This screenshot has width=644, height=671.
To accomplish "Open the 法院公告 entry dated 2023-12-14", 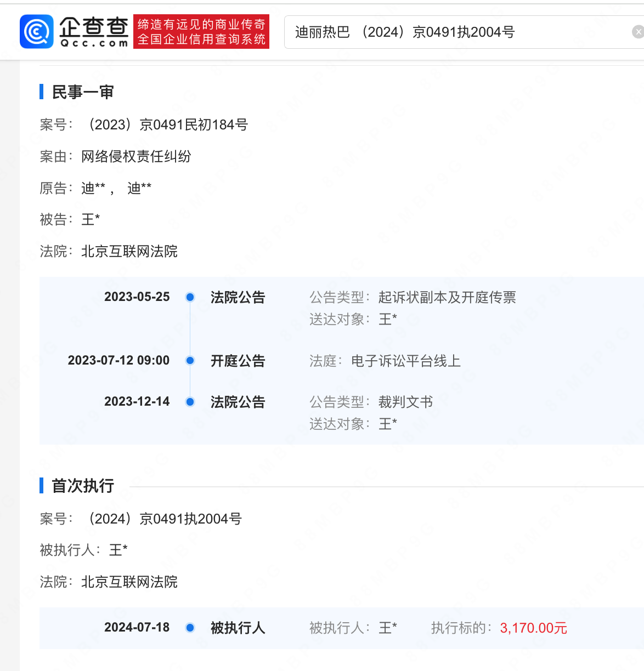I will click(238, 402).
